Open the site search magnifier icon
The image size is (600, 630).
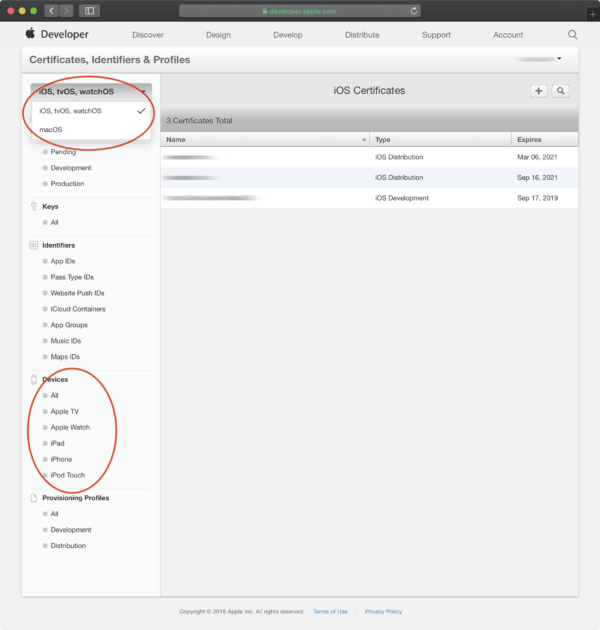[573, 35]
